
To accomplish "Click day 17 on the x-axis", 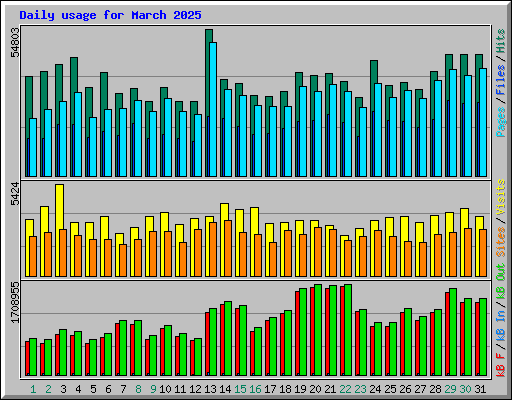I will pyautogui.click(x=270, y=389).
